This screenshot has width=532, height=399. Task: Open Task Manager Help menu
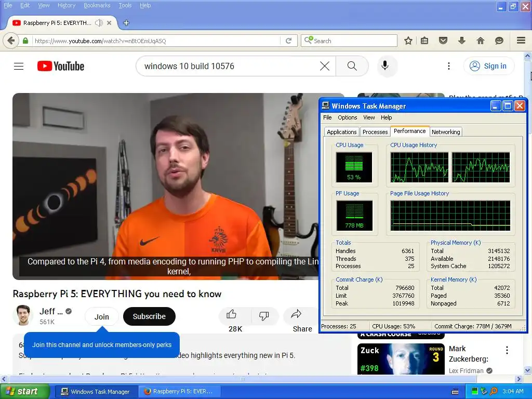(x=386, y=117)
